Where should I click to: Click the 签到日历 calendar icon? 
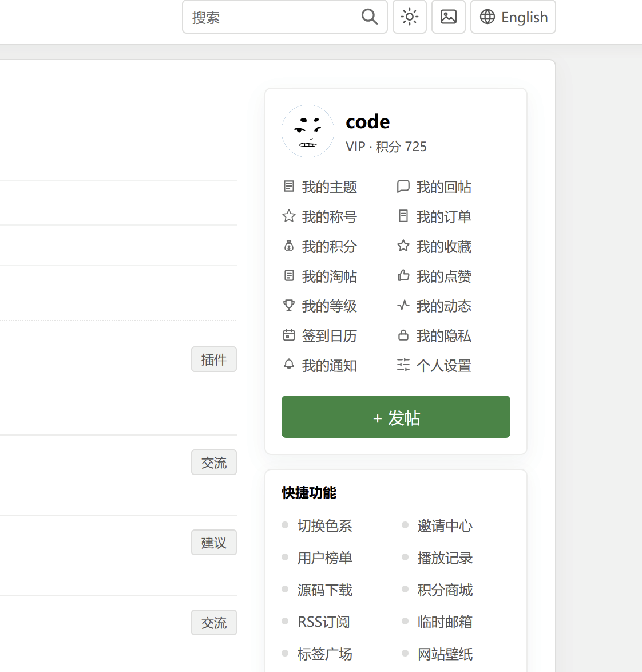click(x=289, y=335)
